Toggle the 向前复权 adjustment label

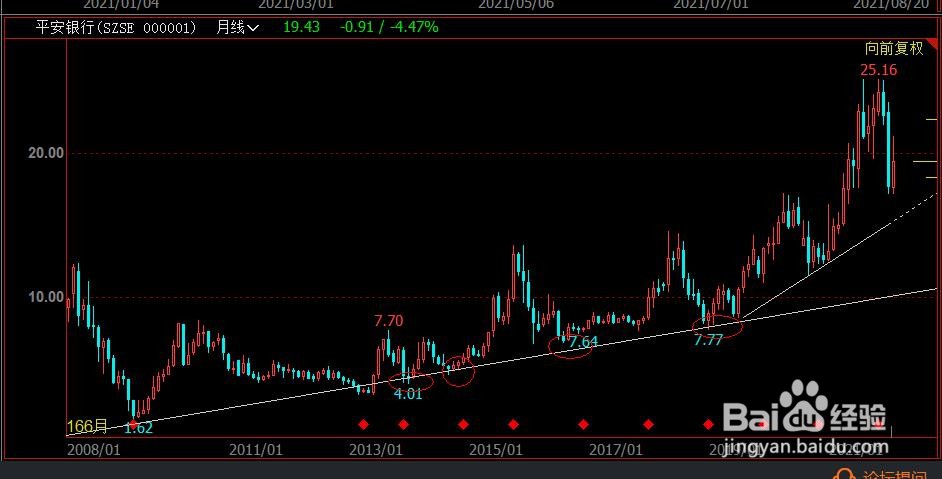click(894, 49)
